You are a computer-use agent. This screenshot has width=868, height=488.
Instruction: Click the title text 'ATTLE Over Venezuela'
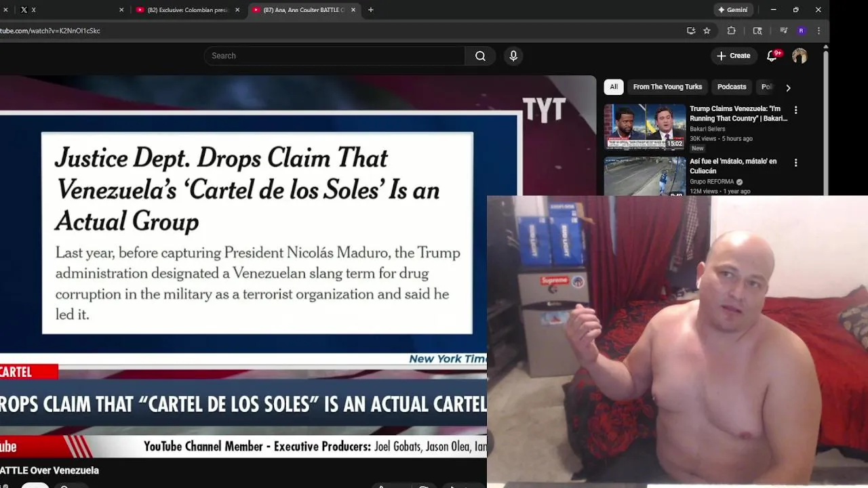click(x=50, y=470)
